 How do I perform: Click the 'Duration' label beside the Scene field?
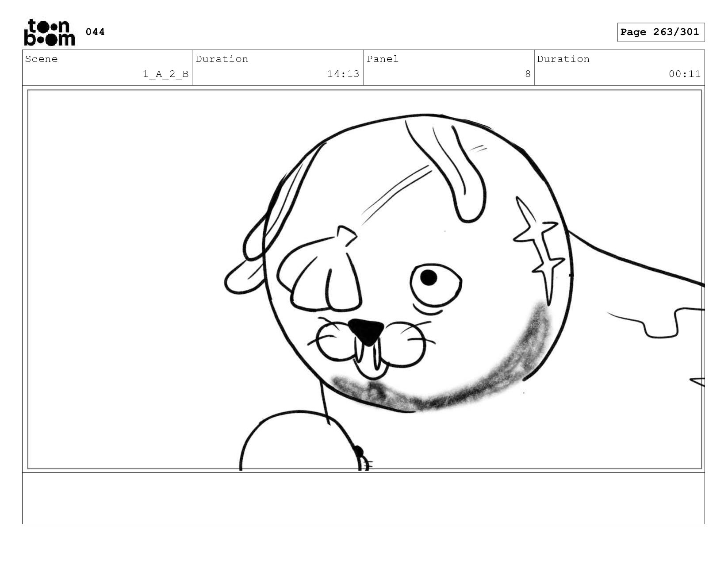222,59
